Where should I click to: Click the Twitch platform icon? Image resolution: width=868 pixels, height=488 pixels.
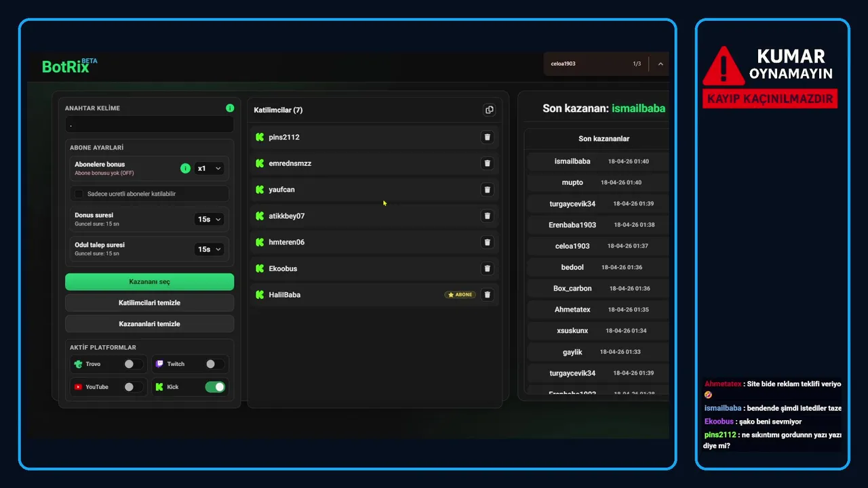click(160, 364)
